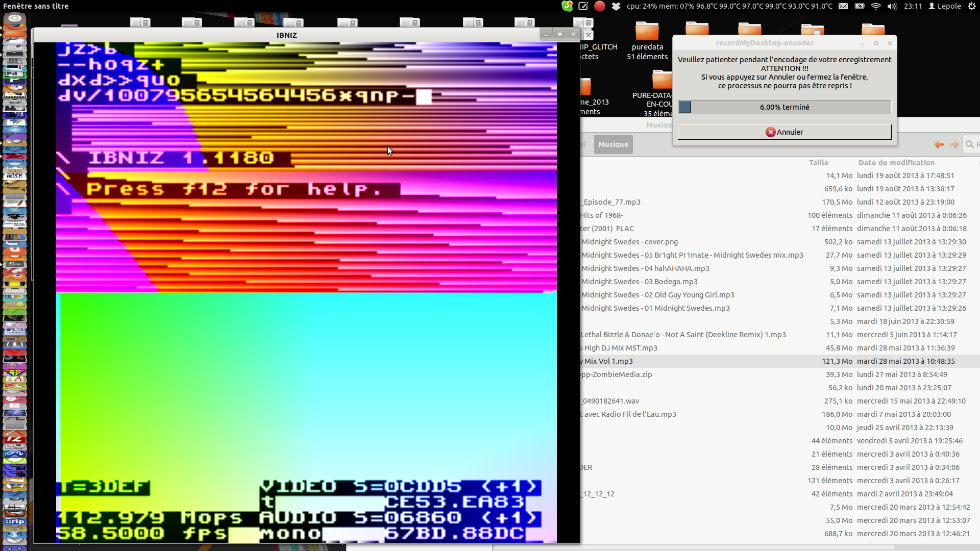980x551 pixels.
Task: Sort files by Taille column
Action: (x=818, y=163)
